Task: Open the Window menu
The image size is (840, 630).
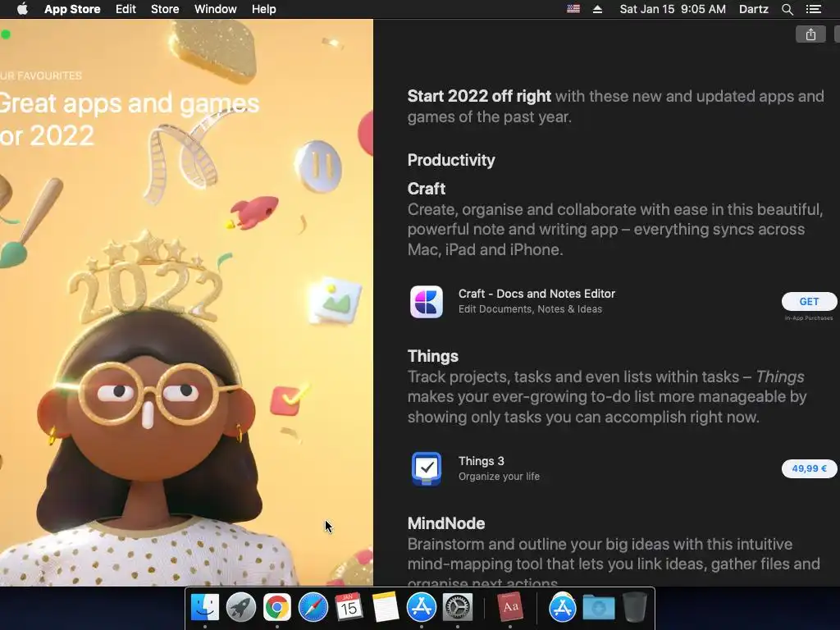Action: pos(216,9)
